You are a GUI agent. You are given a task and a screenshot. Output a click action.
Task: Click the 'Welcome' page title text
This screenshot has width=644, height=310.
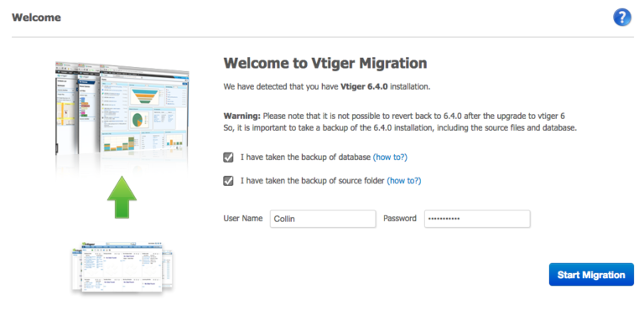click(x=36, y=18)
